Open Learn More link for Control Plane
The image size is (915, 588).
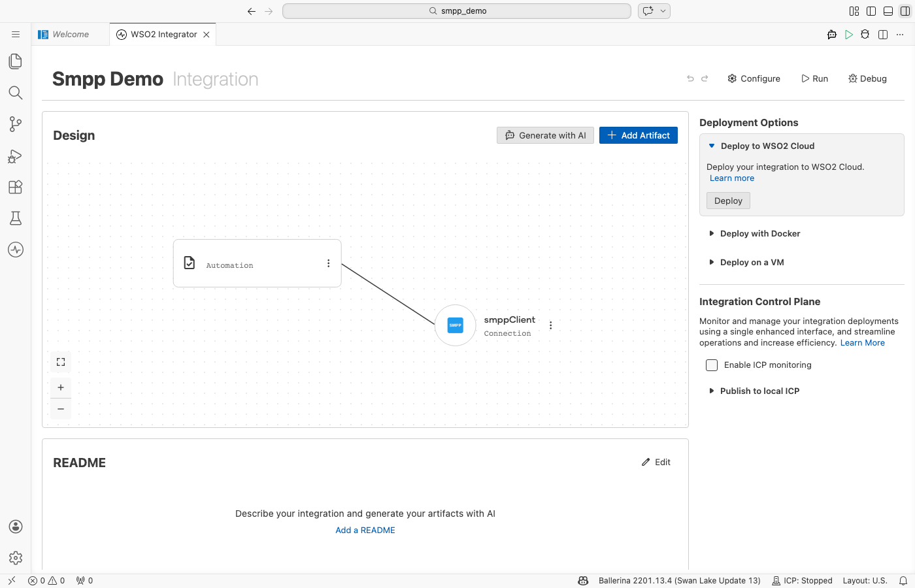[x=863, y=343]
